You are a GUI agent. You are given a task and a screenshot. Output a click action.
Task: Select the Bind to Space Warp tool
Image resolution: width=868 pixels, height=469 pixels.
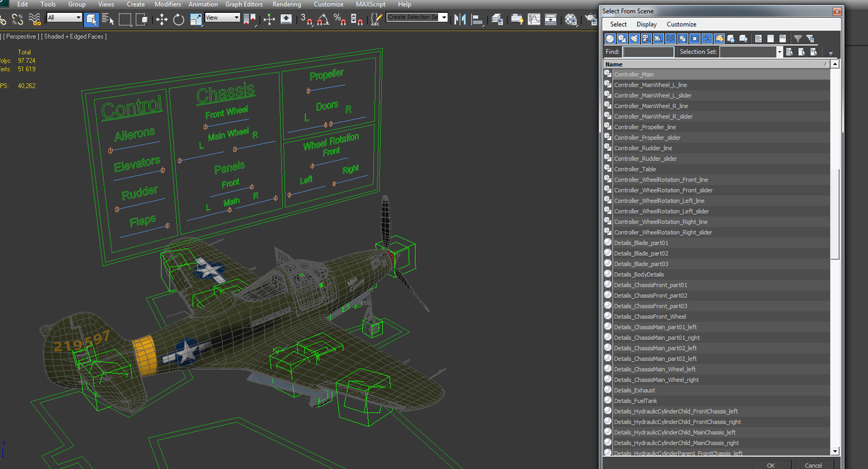(x=35, y=19)
